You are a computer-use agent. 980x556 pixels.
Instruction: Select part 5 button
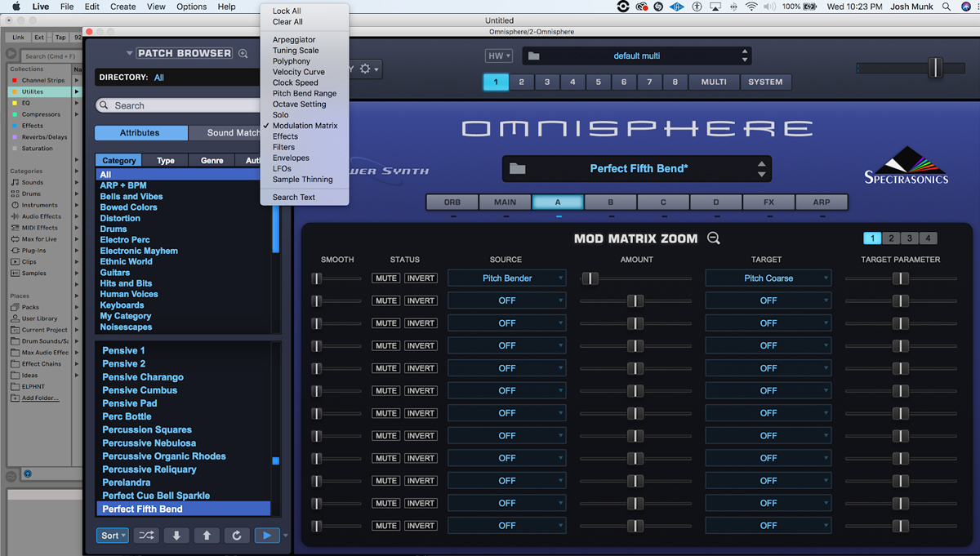click(x=599, y=82)
